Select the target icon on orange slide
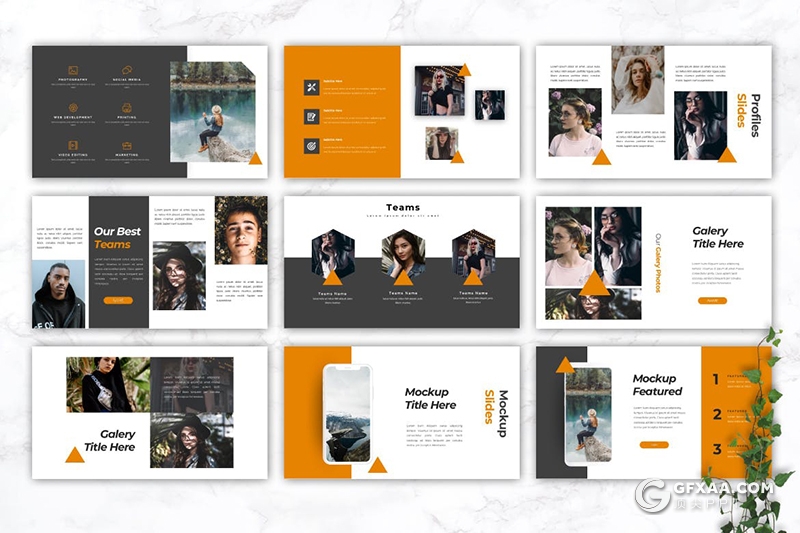 312,145
